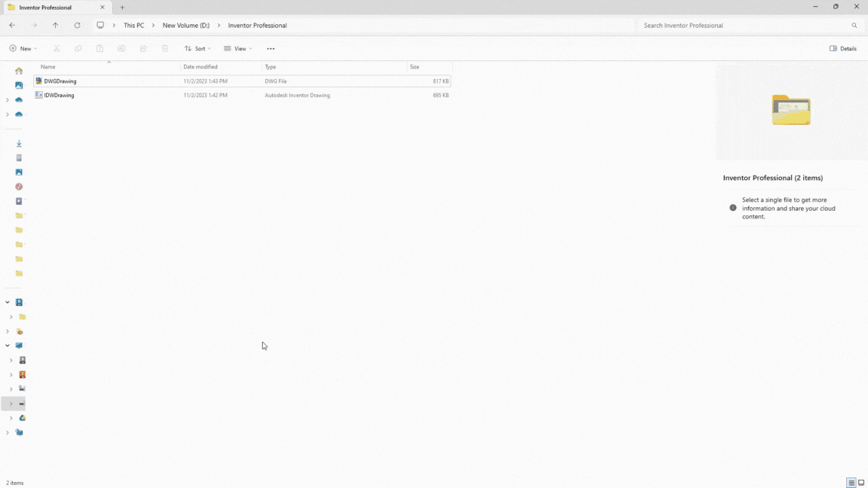Open the View dropdown menu
Image resolution: width=868 pixels, height=488 pixels.
238,49
